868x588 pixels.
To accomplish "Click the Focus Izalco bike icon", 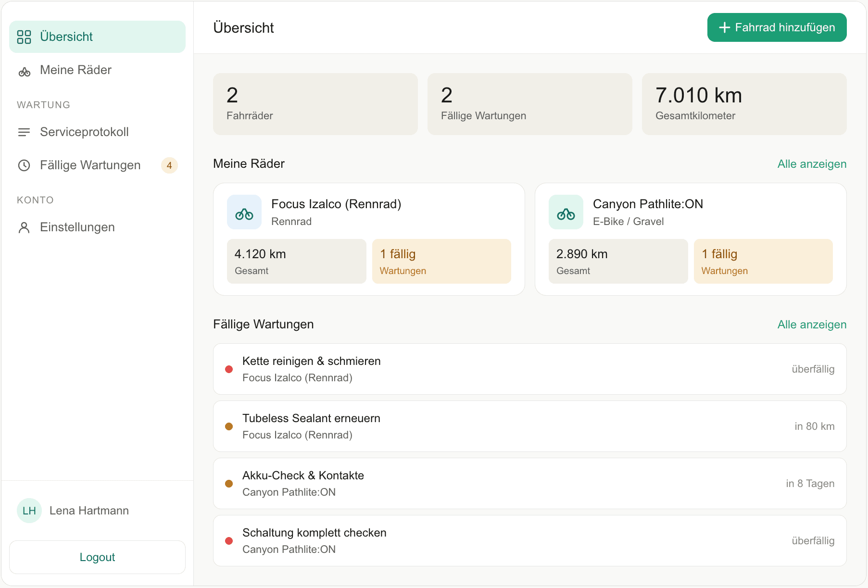I will click(x=244, y=213).
